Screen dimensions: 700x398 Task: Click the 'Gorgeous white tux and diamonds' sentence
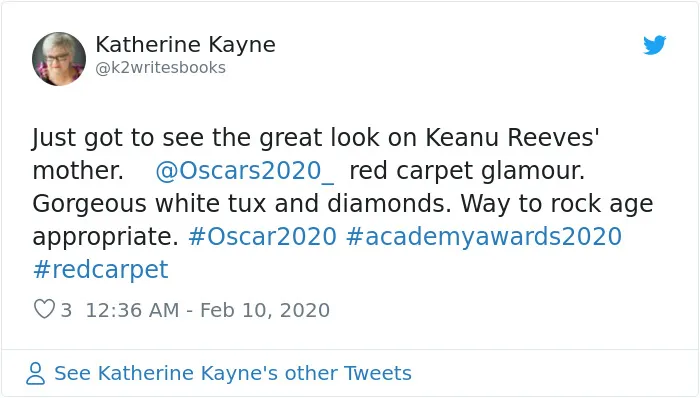[242, 204]
